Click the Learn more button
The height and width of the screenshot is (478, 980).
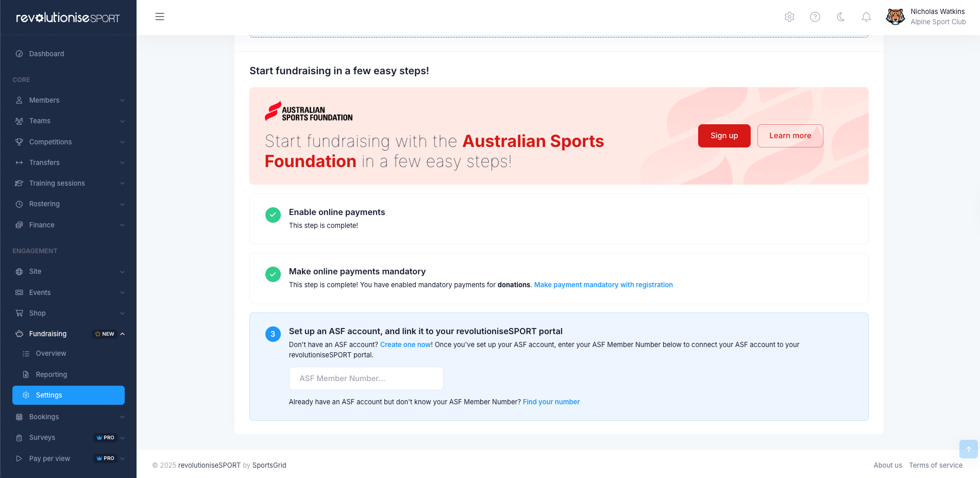[x=790, y=136]
